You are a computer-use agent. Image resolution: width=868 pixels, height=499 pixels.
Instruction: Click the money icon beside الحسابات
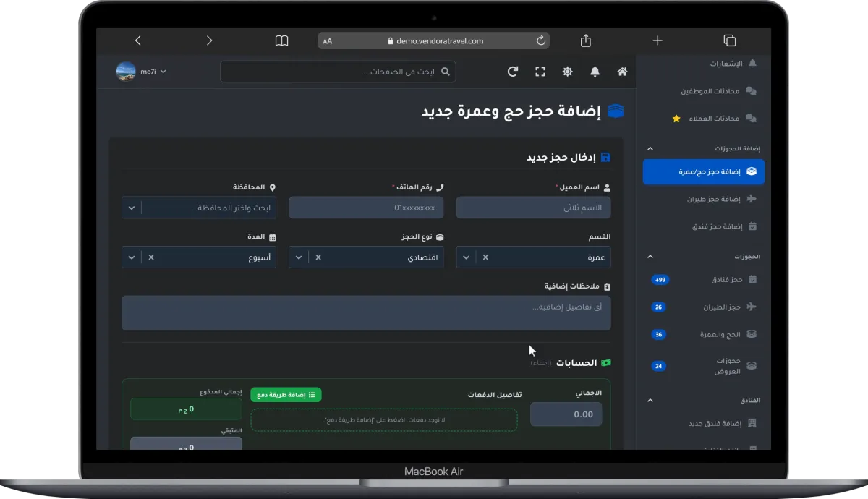606,362
